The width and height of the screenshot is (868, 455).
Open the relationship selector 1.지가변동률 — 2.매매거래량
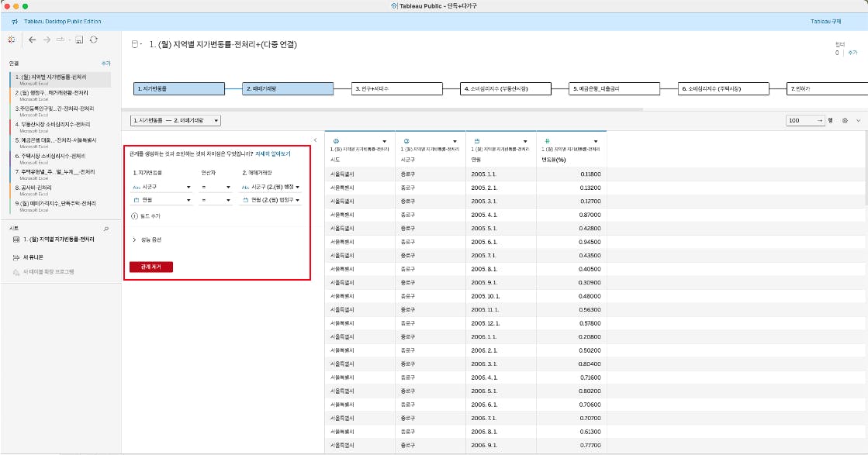(176, 120)
